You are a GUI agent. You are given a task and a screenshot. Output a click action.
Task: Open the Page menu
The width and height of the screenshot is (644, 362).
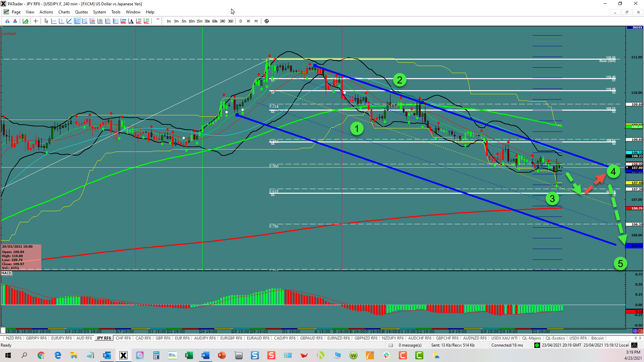tap(16, 12)
